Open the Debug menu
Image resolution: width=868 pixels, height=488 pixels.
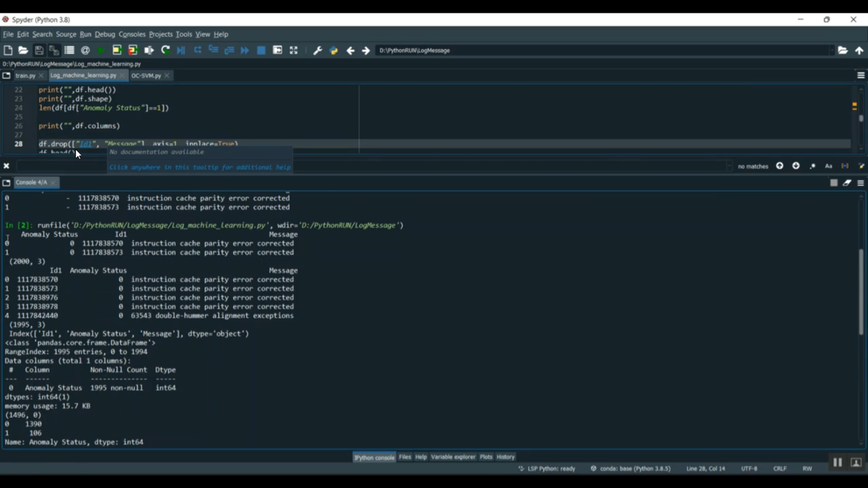(105, 34)
